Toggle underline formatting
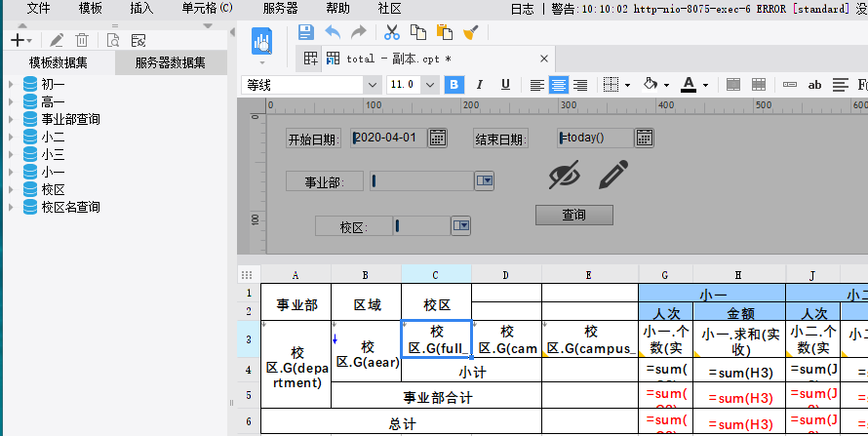 (505, 85)
